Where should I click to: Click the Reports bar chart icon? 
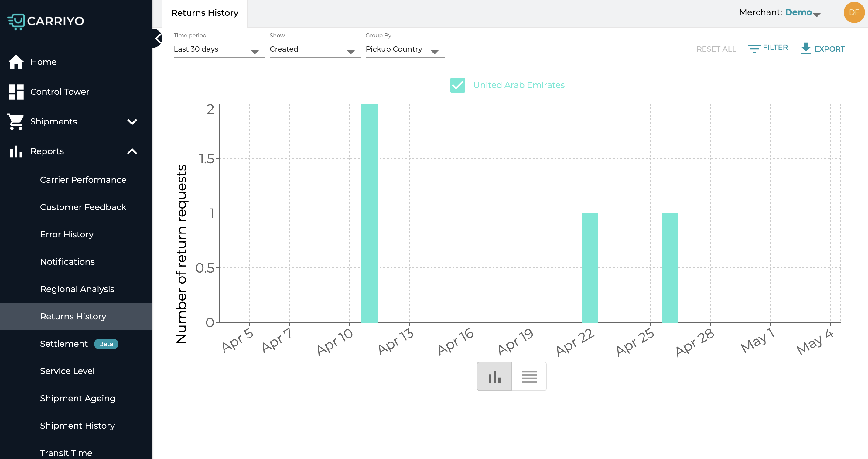coord(16,151)
